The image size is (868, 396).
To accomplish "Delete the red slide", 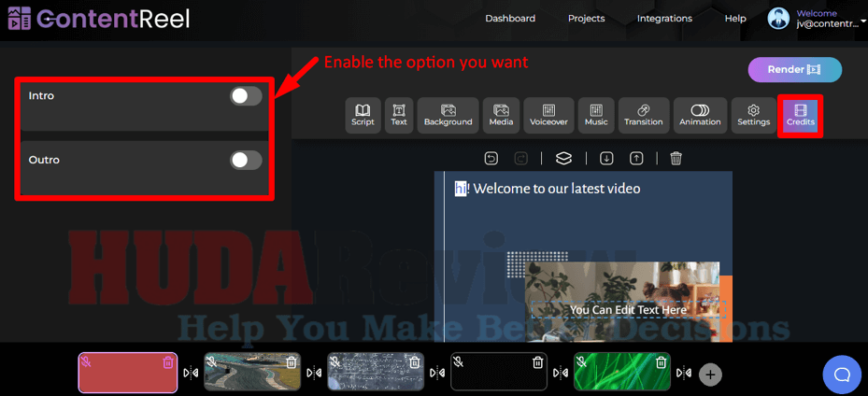I will [x=168, y=362].
